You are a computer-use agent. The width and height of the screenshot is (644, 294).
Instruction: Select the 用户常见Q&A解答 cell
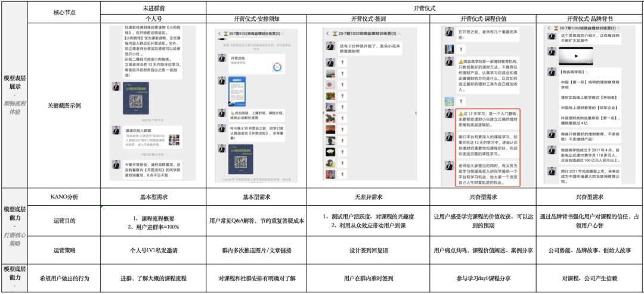tap(256, 221)
